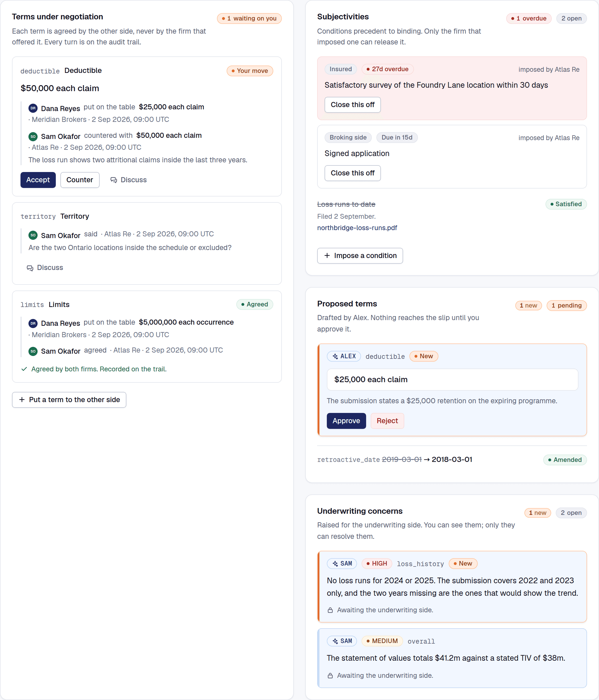This screenshot has width=599, height=700.
Task: Open northbridge-loss-runs.pdf link
Action: [x=357, y=228]
